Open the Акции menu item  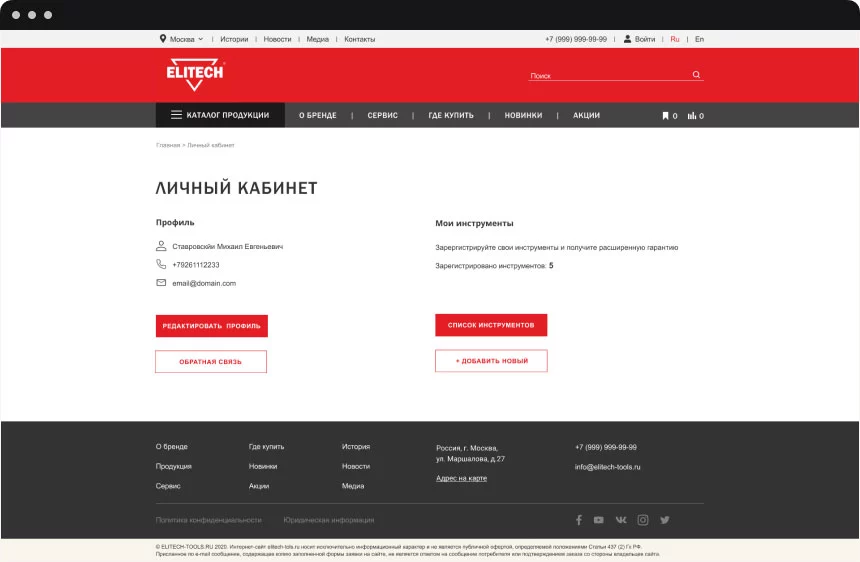coord(586,115)
